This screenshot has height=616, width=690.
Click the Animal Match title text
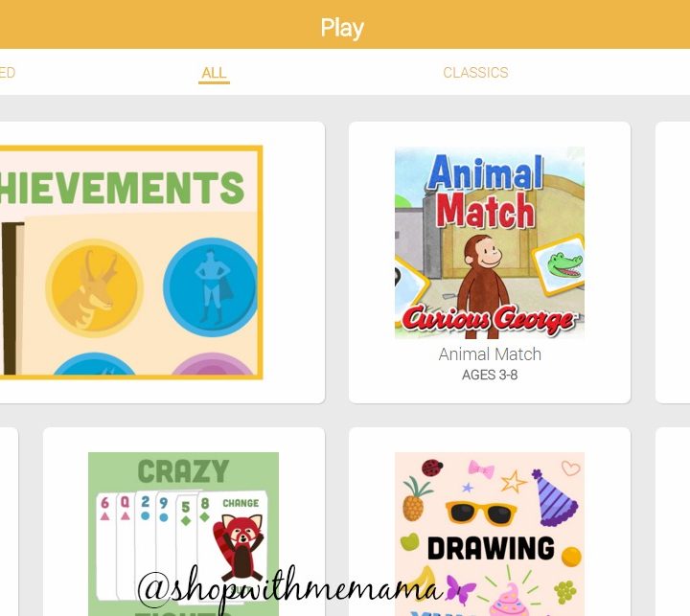[490, 354]
